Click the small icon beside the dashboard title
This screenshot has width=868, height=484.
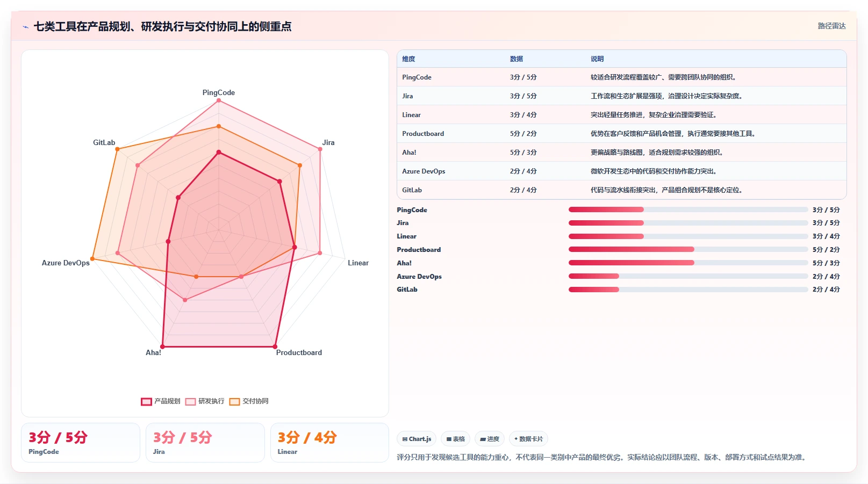tap(25, 27)
